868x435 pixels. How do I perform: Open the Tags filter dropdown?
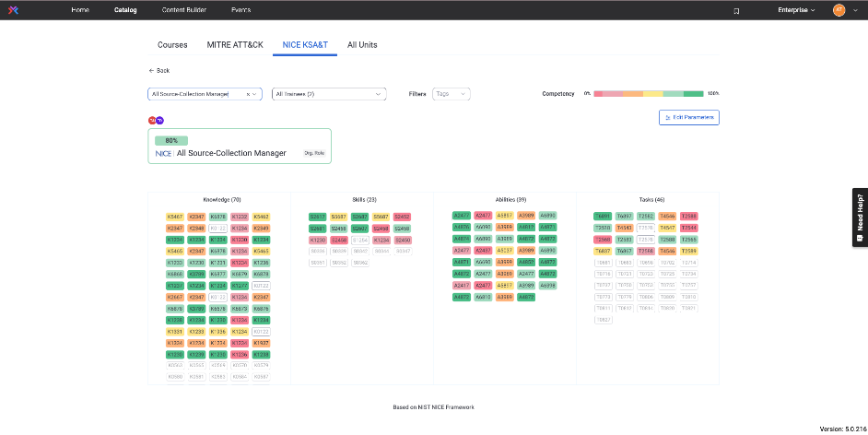click(x=452, y=94)
